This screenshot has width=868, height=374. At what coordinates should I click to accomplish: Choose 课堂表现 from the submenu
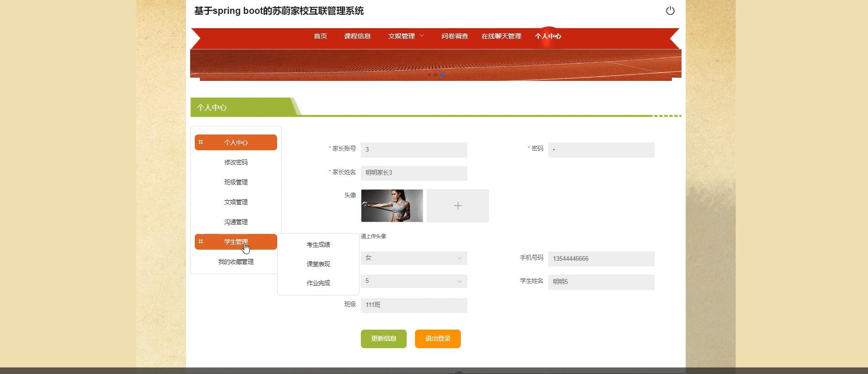[318, 264]
